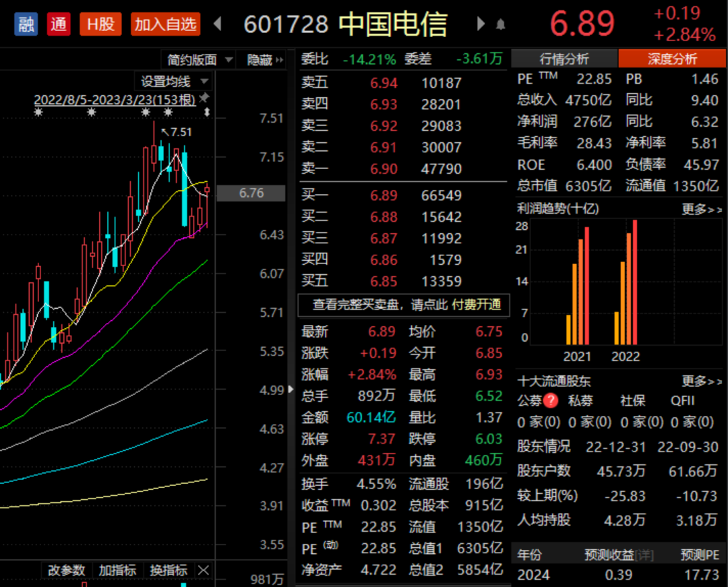This screenshot has width=728, height=587.
Task: Switch to 深度分析 tab
Action: pyautogui.click(x=672, y=59)
